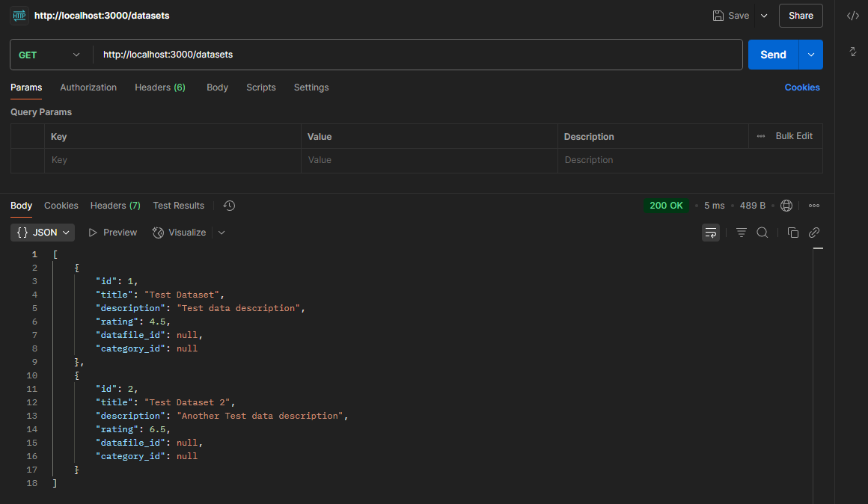This screenshot has width=868, height=504.
Task: Click the "Test Dataset 2" title value
Action: 187,403
